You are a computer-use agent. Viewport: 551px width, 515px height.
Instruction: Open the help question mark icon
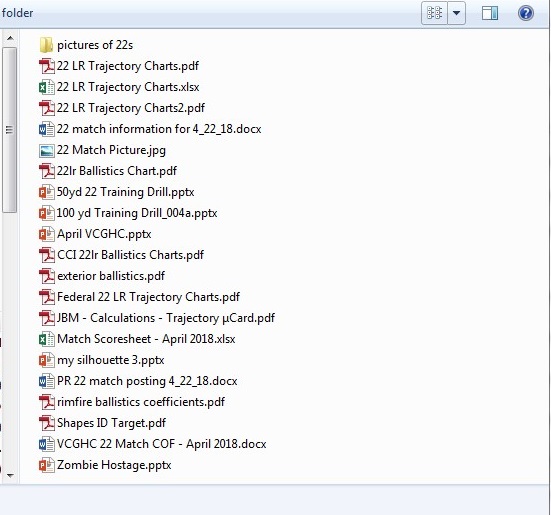(526, 13)
